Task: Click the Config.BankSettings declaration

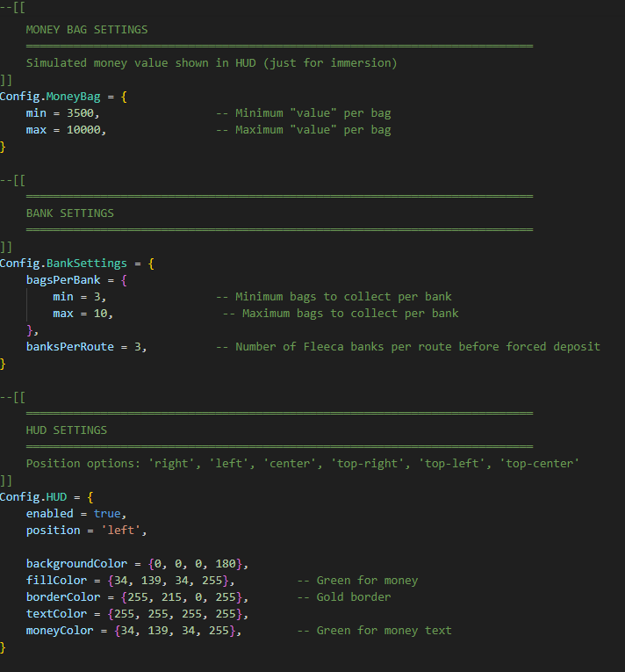Action: click(x=63, y=263)
